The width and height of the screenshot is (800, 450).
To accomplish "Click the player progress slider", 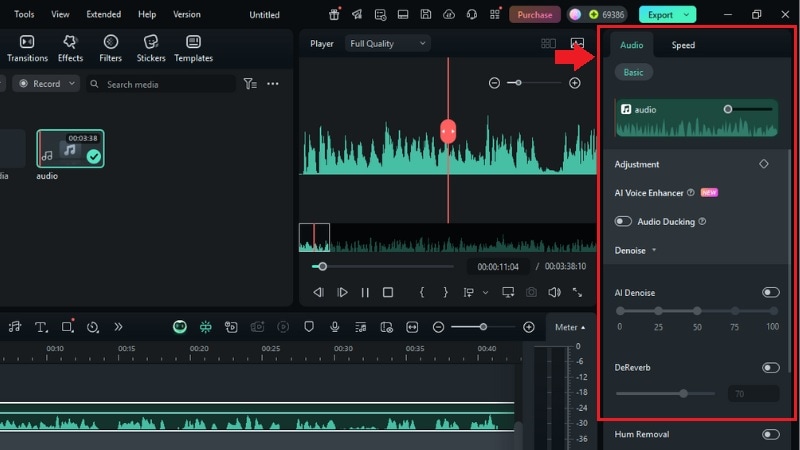I will pyautogui.click(x=382, y=266).
